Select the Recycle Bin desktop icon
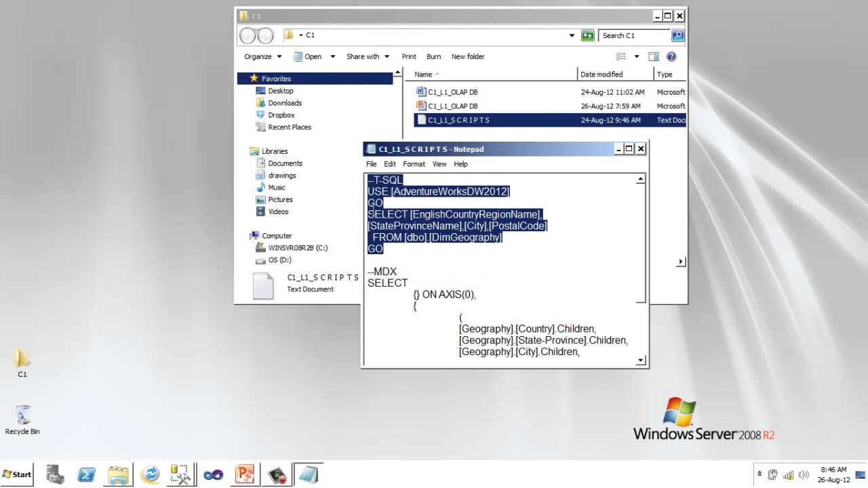This screenshot has width=868, height=488. click(x=22, y=420)
